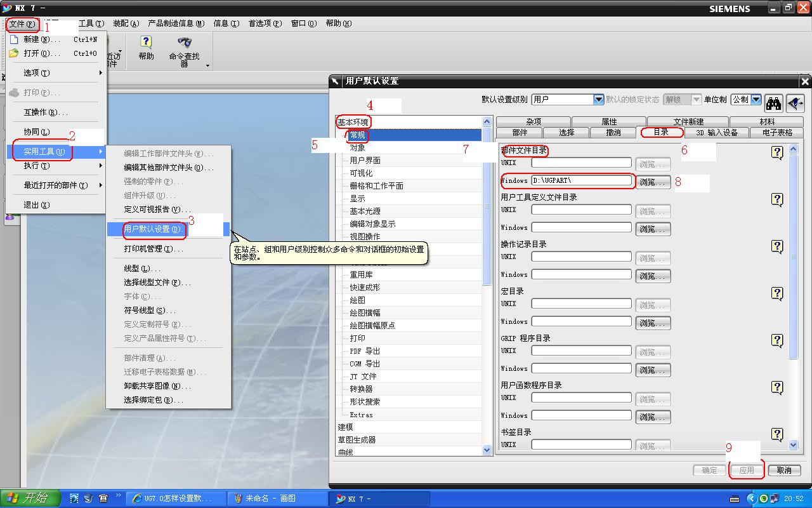Open the 文件(F) menu
This screenshot has width=812, height=508.
[x=23, y=23]
